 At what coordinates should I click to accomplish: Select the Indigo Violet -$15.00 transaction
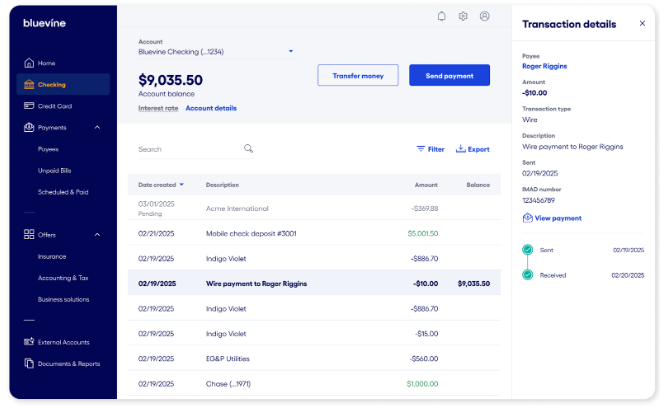click(314, 333)
